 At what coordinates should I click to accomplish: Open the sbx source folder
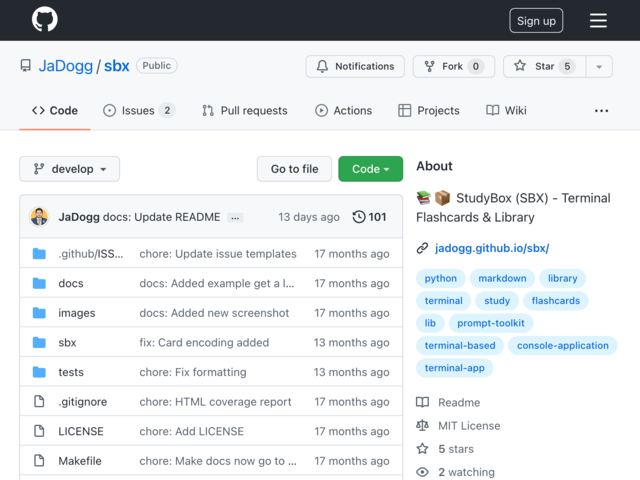tap(67, 342)
